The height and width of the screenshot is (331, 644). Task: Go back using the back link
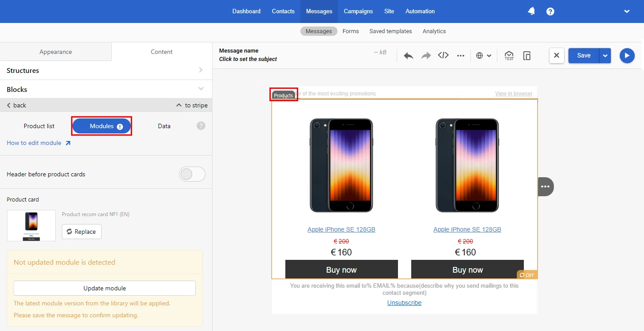click(16, 105)
